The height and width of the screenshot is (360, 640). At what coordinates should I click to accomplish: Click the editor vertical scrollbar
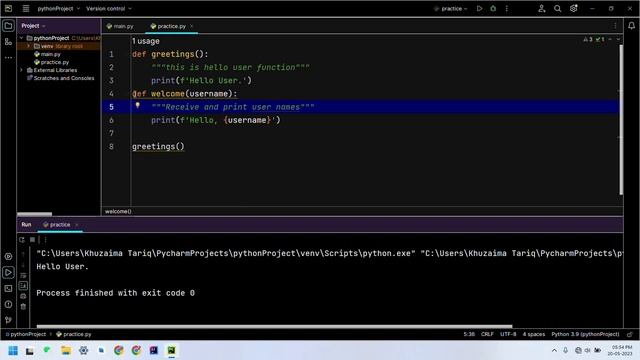(x=621, y=120)
